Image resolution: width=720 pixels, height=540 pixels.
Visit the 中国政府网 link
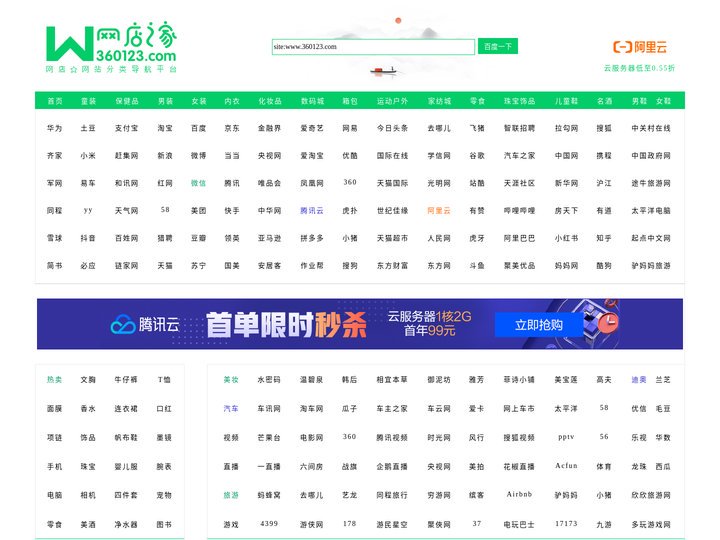(651, 156)
